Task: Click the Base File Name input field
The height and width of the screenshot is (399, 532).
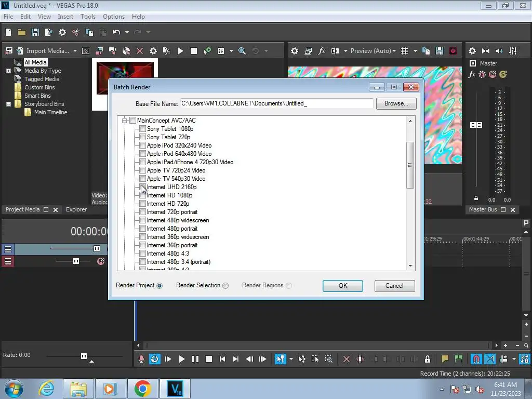Action: 276,103
